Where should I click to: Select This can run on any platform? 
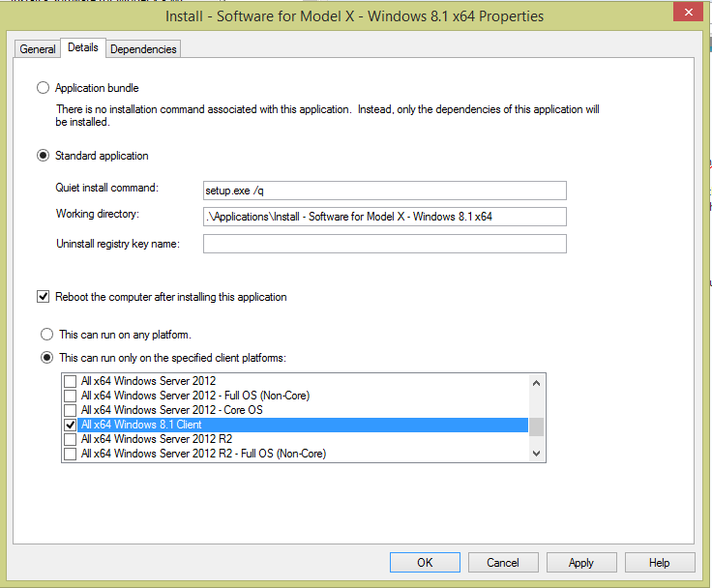(46, 335)
